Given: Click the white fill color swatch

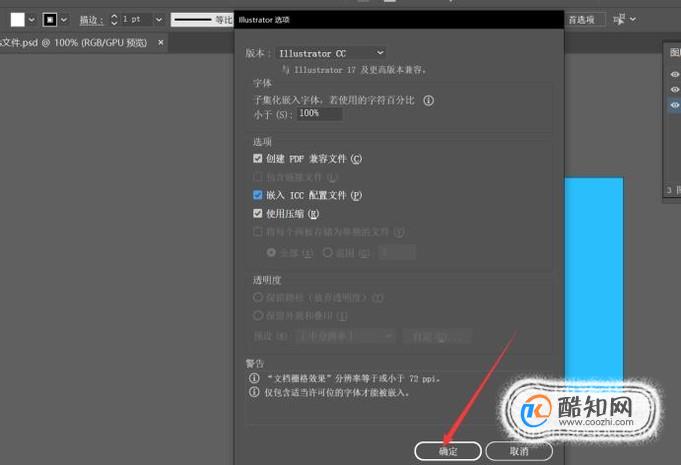Looking at the screenshot, I should pos(17,20).
